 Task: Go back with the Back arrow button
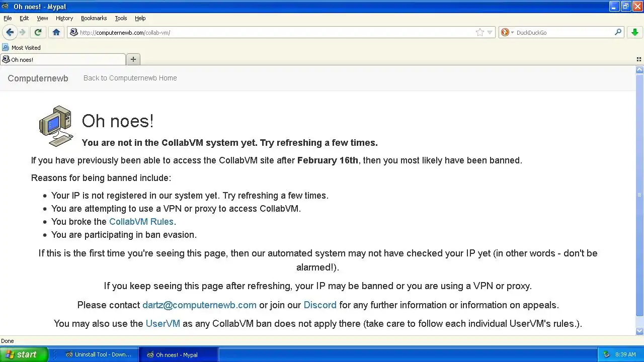point(10,32)
